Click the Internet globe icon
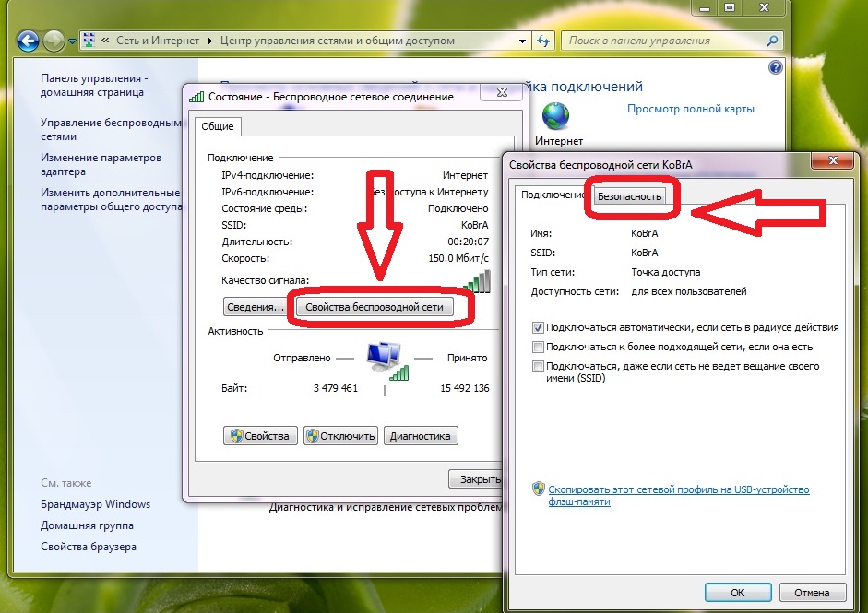Screen dimensions: 868x613 [x=556, y=116]
